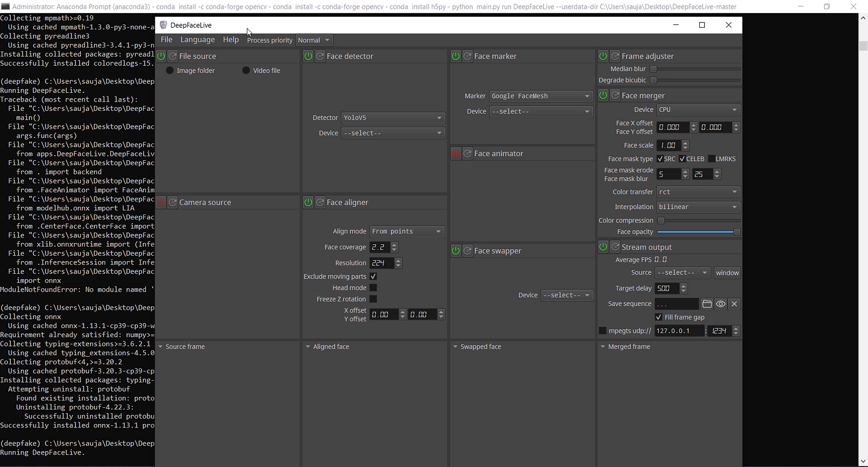Click the eye icon beside Save sequence
The width and height of the screenshot is (868, 467).
click(720, 304)
